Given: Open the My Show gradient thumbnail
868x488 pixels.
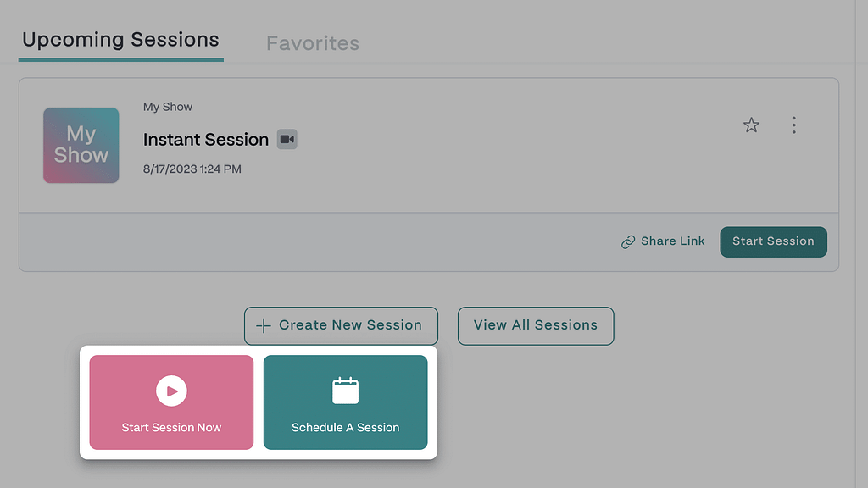Looking at the screenshot, I should pos(81,146).
